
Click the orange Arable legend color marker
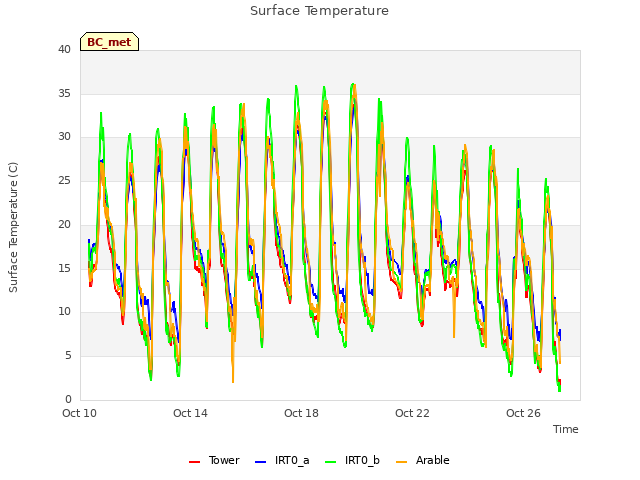[x=401, y=462]
